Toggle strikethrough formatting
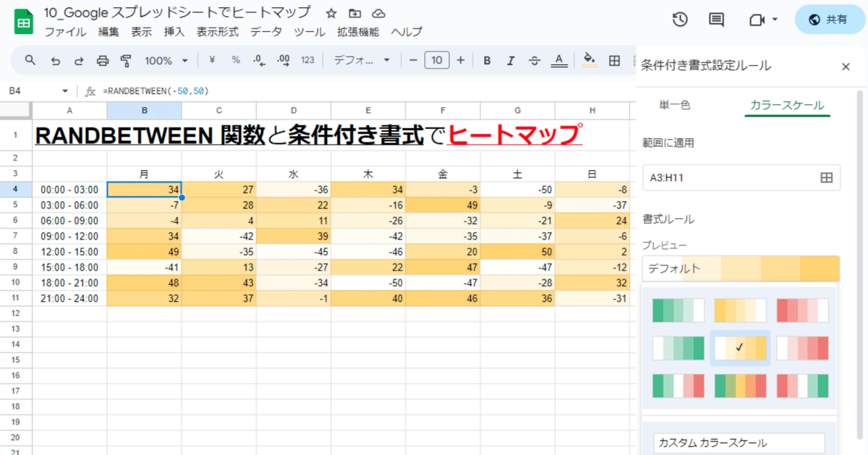The height and width of the screenshot is (455, 868). tap(534, 60)
